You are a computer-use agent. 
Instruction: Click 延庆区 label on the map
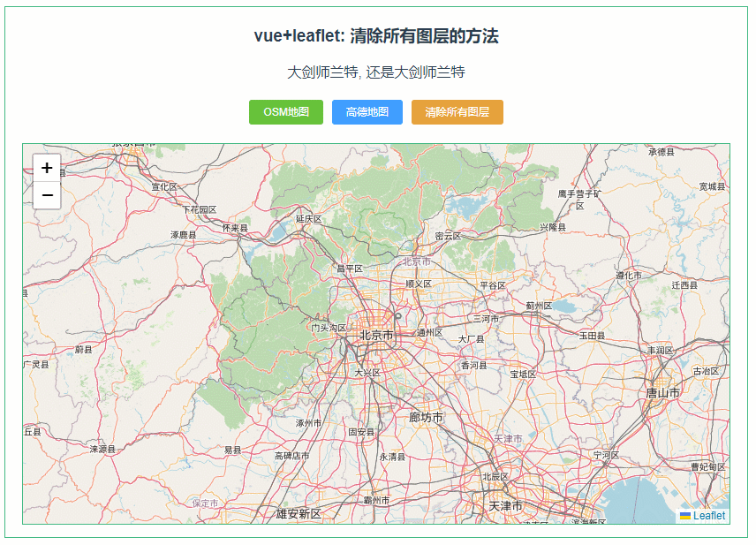(308, 219)
